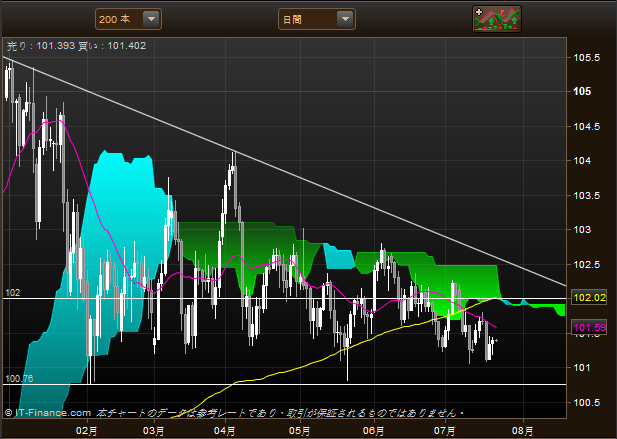The height and width of the screenshot is (439, 617).
Task: Click the 100.5 price axis label
Action: click(587, 402)
